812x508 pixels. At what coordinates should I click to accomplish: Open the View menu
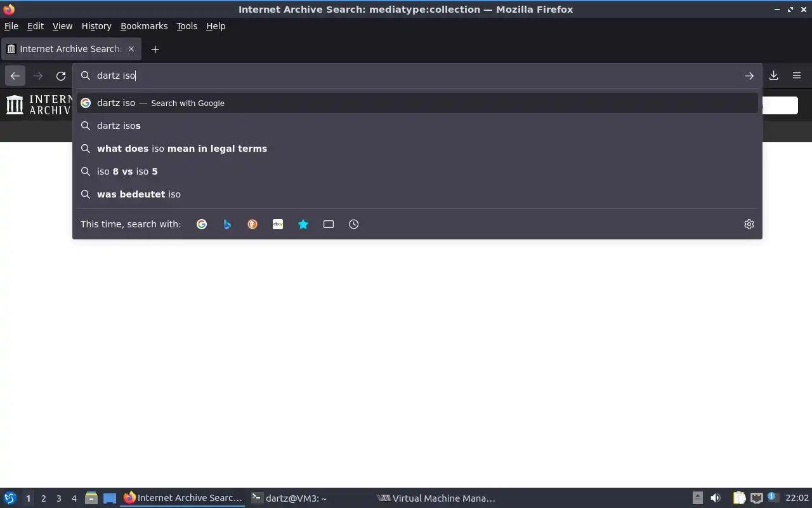tap(62, 26)
